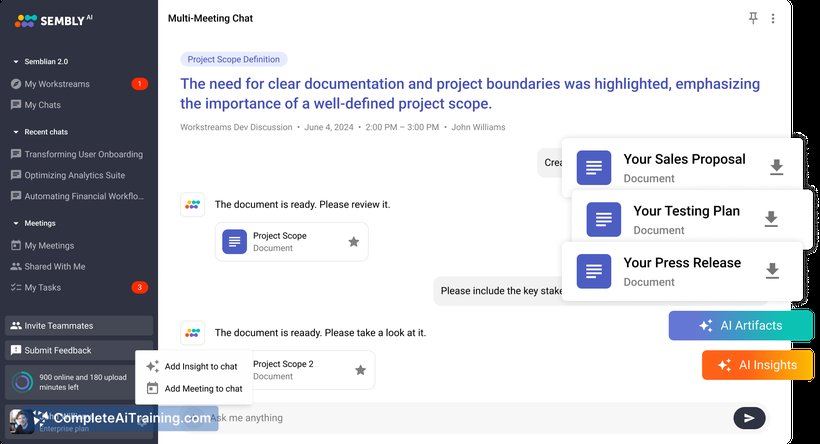Send the chat message

(x=749, y=418)
